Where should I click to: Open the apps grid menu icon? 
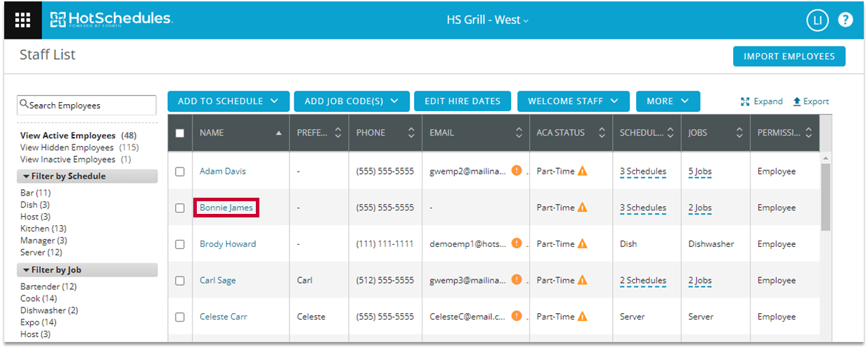coord(22,20)
